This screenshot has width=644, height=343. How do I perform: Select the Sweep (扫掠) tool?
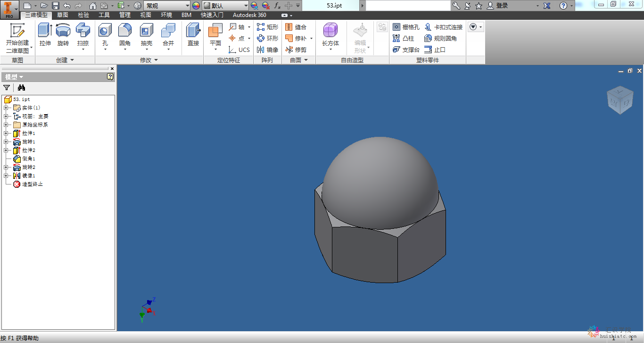83,37
